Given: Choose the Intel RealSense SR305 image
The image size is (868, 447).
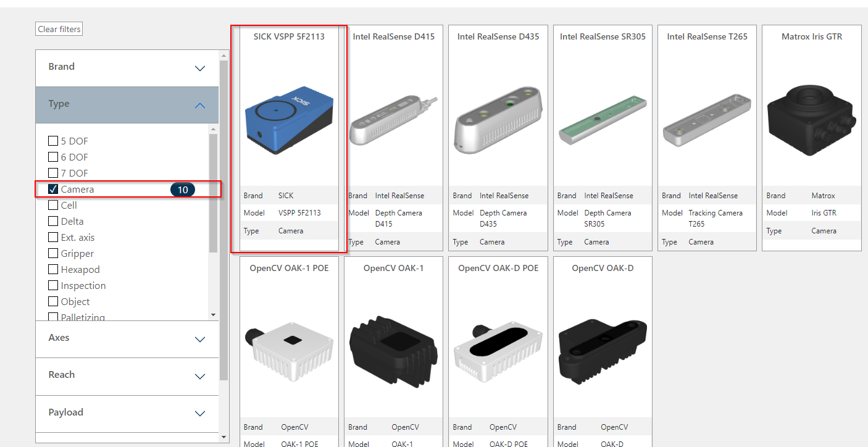Looking at the screenshot, I should tap(603, 120).
